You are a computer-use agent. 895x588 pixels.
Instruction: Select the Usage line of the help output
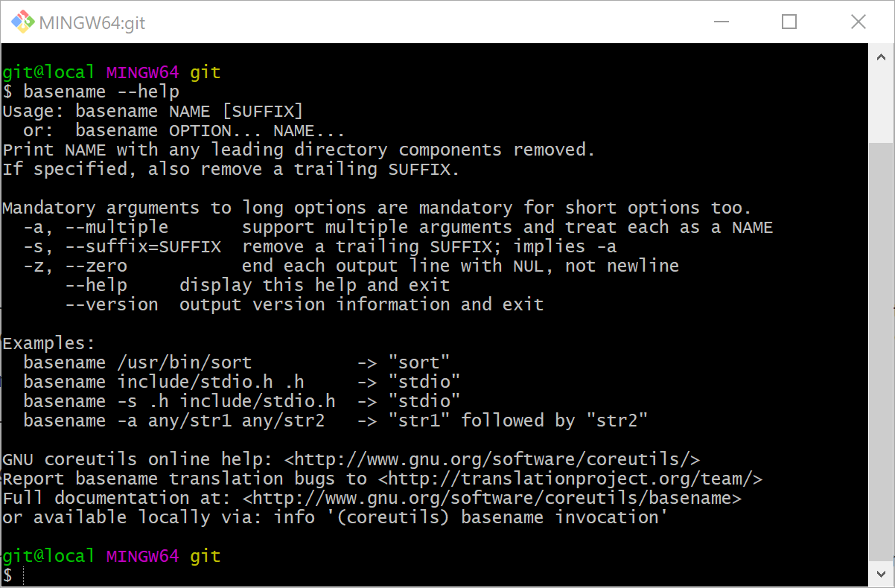(153, 110)
